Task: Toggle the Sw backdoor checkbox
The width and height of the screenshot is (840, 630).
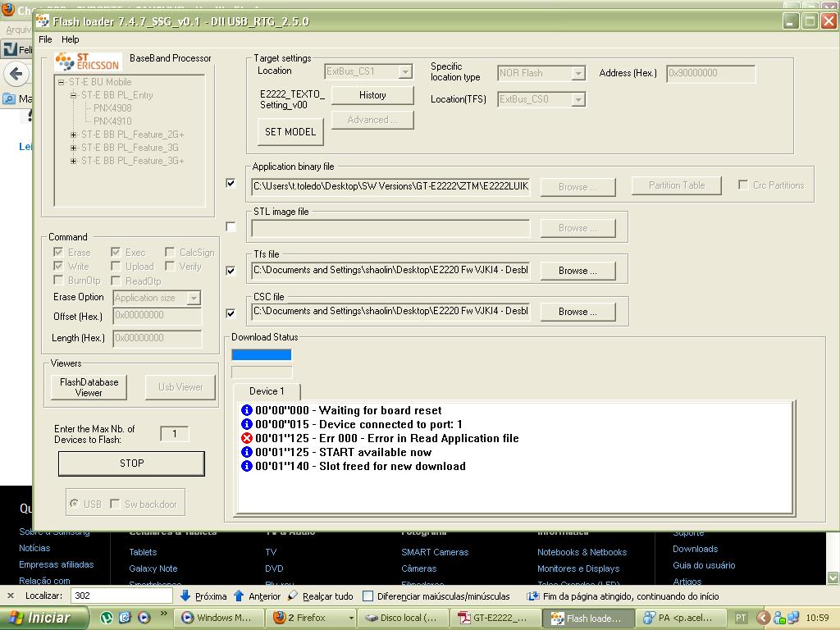Action: [115, 504]
